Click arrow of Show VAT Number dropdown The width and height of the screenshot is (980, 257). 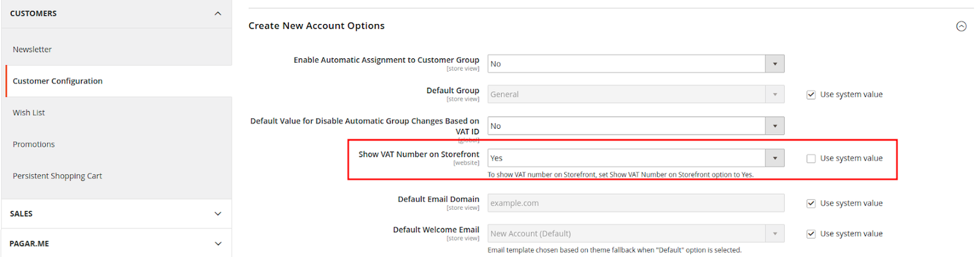tap(775, 158)
